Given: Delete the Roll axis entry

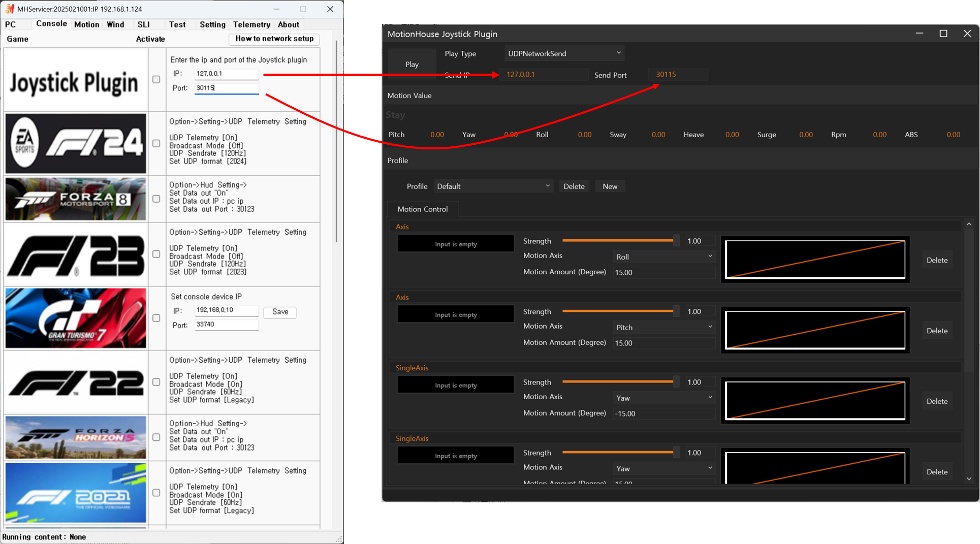Looking at the screenshot, I should [937, 260].
